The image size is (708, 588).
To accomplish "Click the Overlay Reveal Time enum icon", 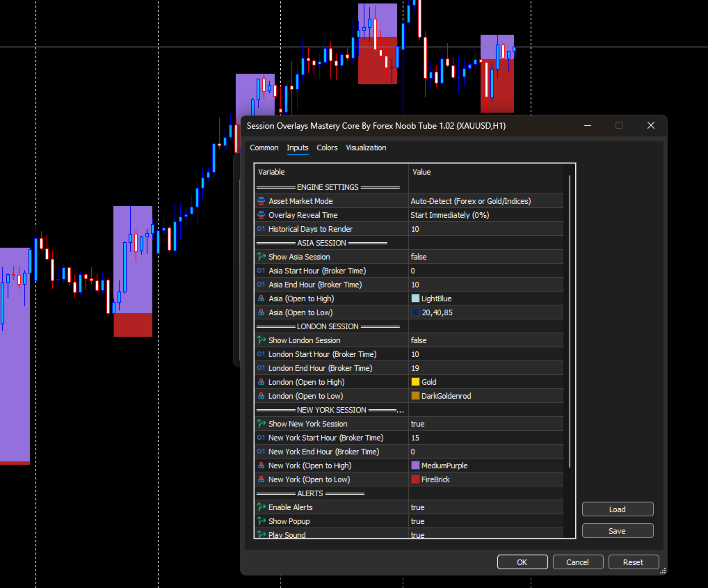I will (x=261, y=215).
